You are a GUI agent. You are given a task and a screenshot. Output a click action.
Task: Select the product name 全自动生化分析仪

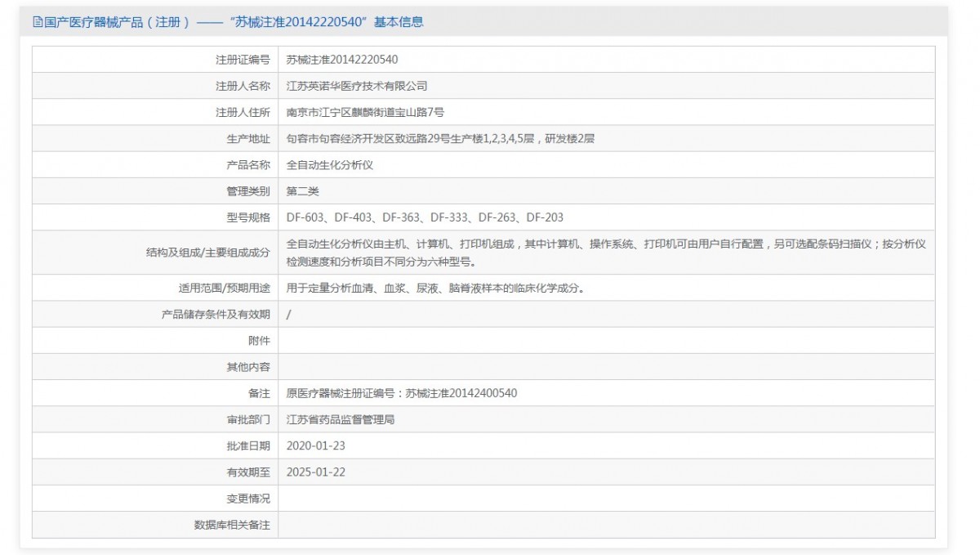pyautogui.click(x=330, y=165)
